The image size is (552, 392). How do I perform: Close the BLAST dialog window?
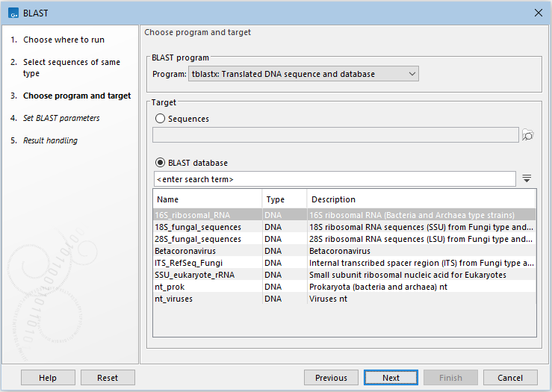[538, 13]
